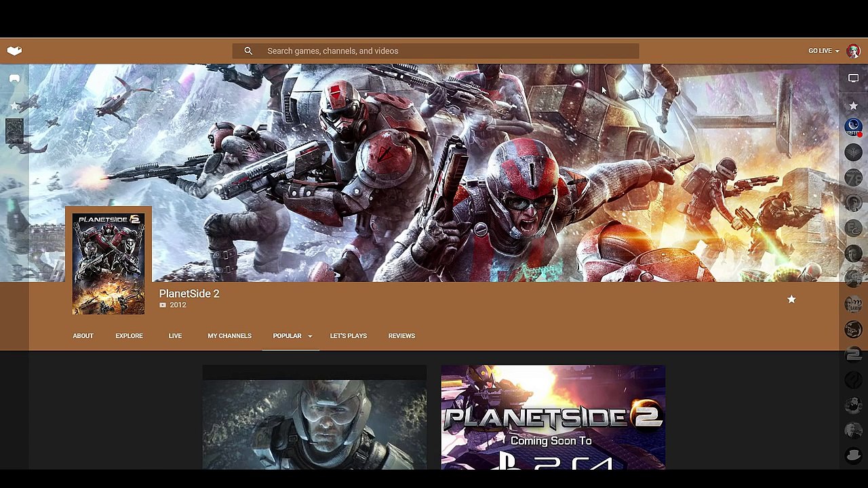
Task: Select the Let's Plays tab
Action: (349, 335)
